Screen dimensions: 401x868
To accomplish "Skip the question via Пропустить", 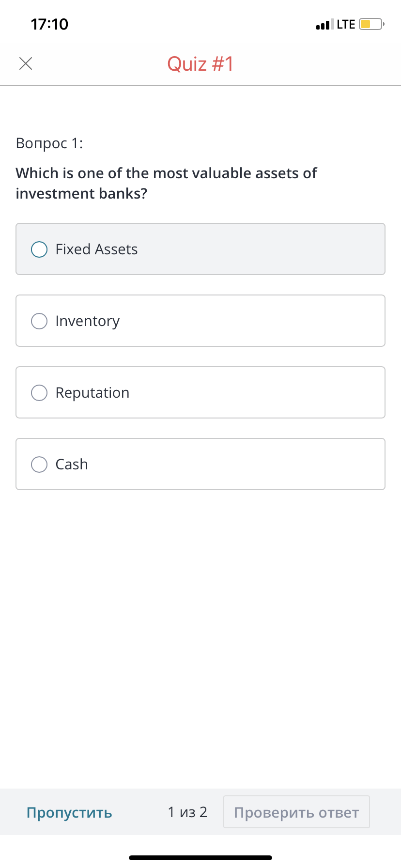I will click(x=69, y=812).
